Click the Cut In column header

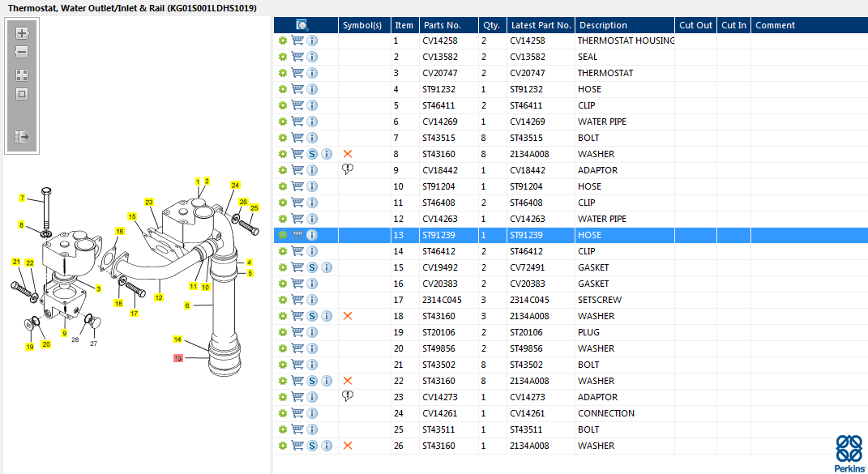(x=734, y=25)
